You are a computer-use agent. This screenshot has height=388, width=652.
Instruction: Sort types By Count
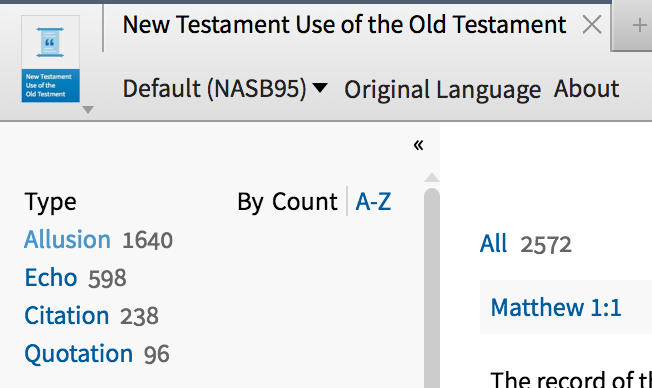click(x=287, y=202)
